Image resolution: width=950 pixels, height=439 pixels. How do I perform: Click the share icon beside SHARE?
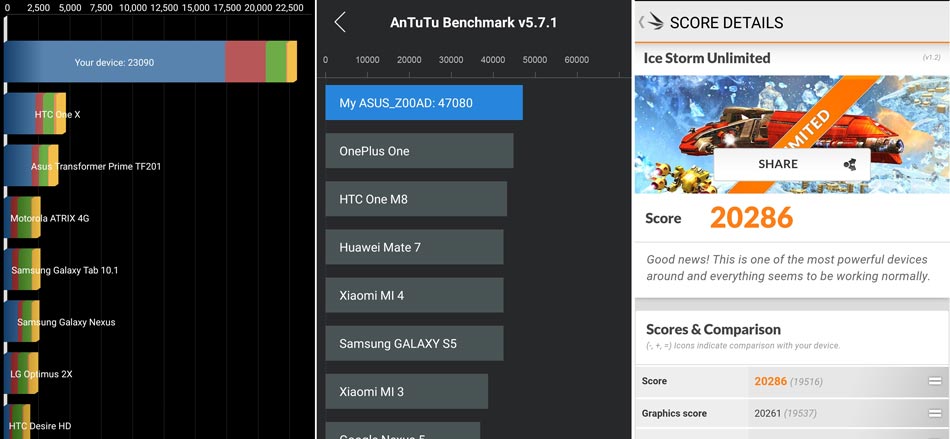tap(849, 164)
